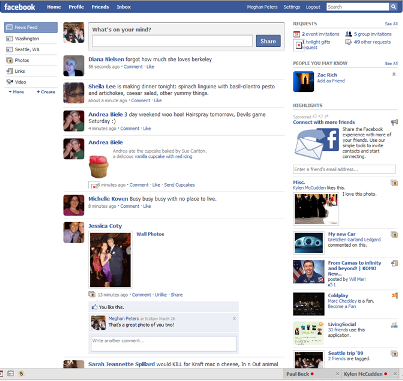Viewport: 403px width, 381px height.
Task: Unlike Jessica Coty's wall photo
Action: pyautogui.click(x=161, y=295)
